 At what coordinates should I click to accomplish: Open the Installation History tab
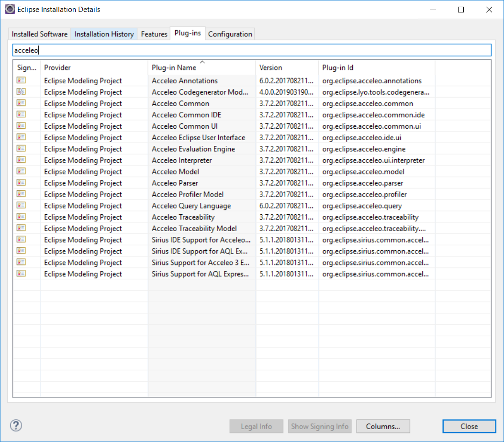(x=104, y=34)
